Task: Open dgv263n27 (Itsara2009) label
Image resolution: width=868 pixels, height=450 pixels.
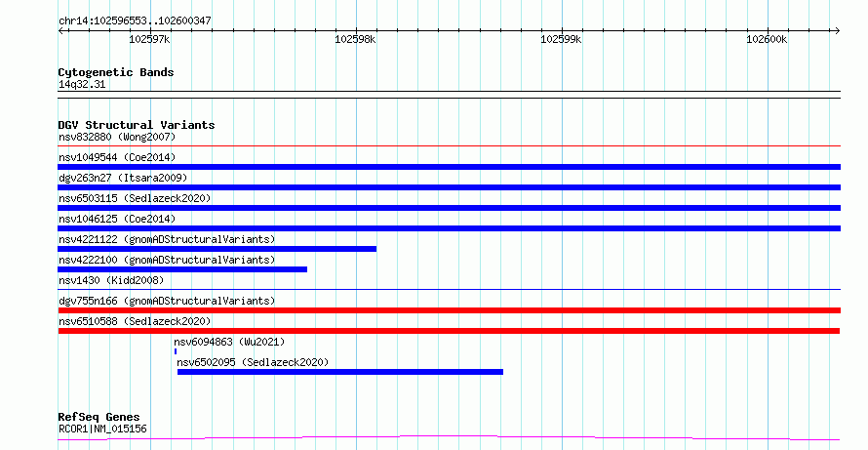Action: (x=123, y=178)
